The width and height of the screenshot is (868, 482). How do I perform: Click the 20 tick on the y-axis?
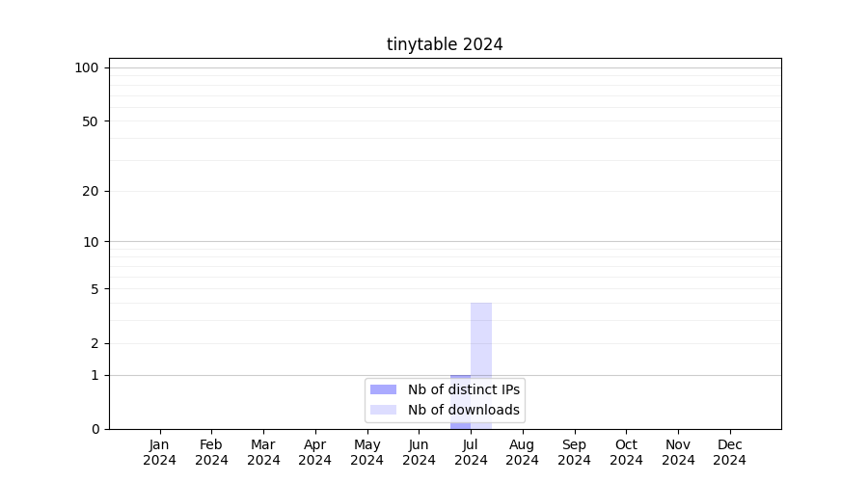point(91,191)
